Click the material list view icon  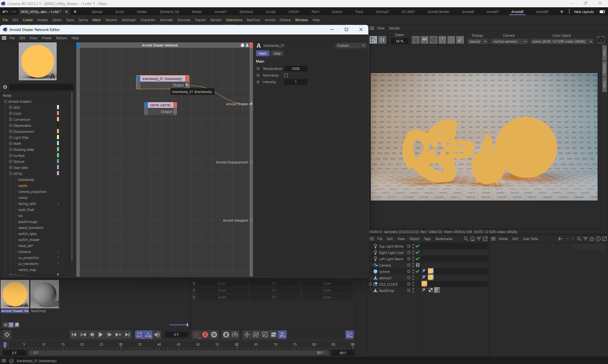coord(5,325)
